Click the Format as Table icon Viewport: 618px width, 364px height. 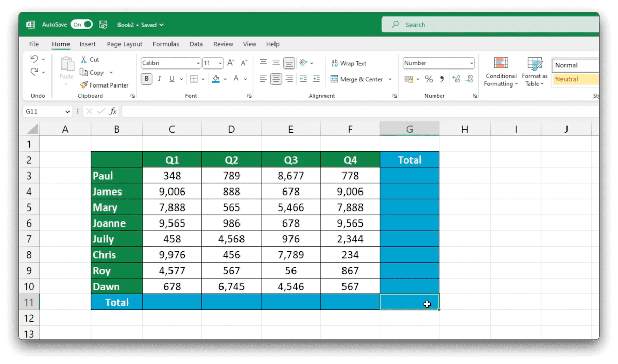coord(534,72)
